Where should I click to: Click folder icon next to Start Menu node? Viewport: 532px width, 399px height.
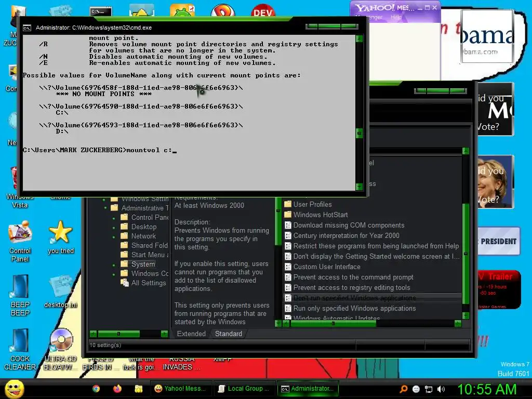click(125, 255)
